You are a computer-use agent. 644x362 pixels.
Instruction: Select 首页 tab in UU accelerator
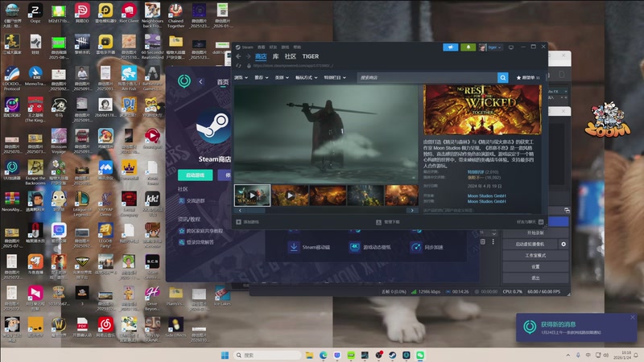pos(223,82)
